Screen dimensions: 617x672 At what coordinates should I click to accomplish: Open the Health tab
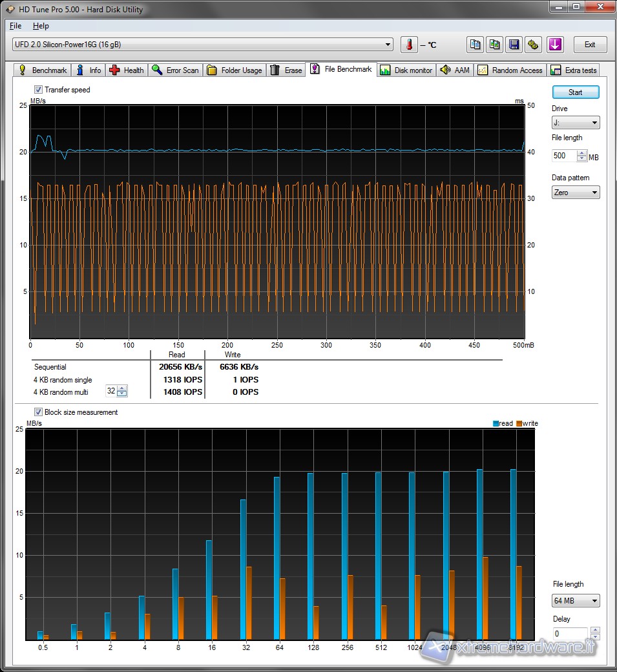[x=127, y=70]
